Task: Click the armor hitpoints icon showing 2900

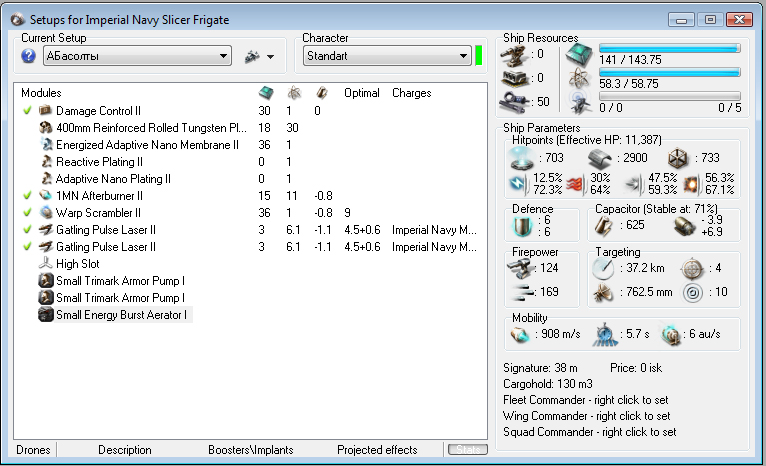Action: [x=599, y=158]
